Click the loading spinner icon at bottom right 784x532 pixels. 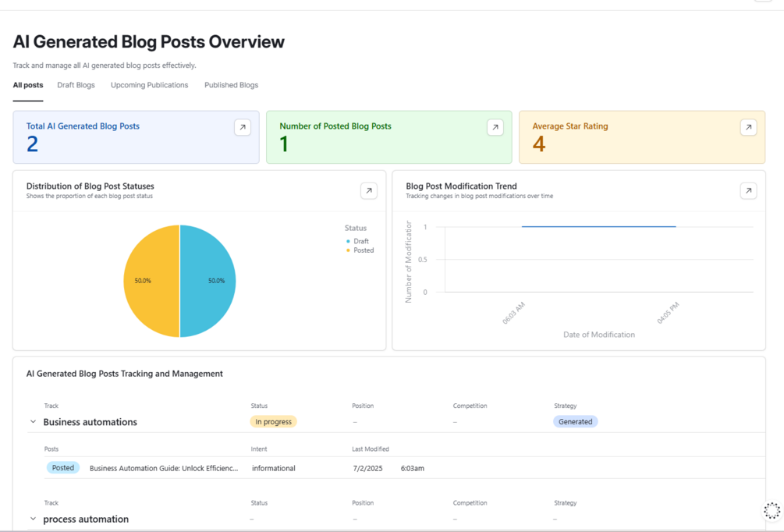point(772,510)
